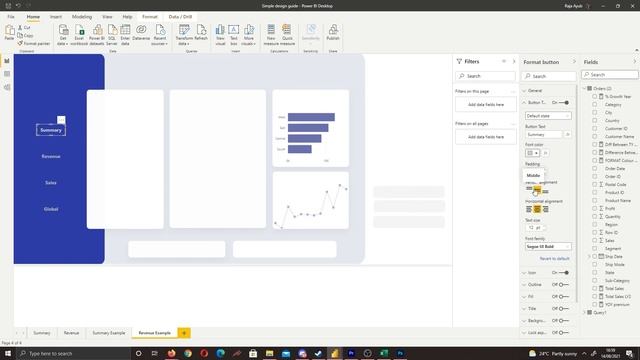Expand the Ship Date hierarchy
640x360 pixels.
pyautogui.click(x=589, y=256)
